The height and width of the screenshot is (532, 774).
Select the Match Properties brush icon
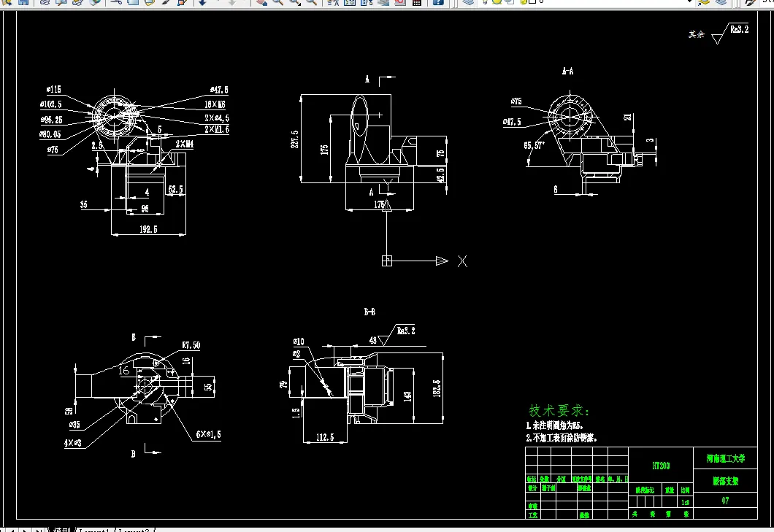pos(165,2)
